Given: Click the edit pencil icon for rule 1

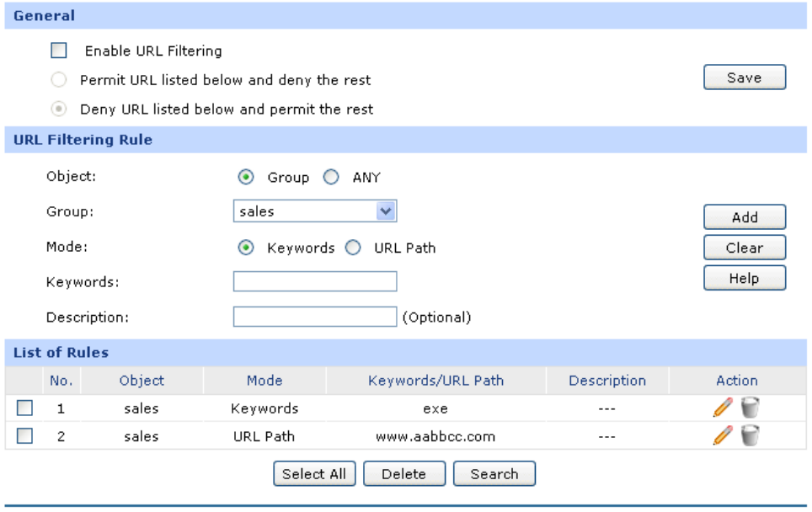Looking at the screenshot, I should pyautogui.click(x=722, y=408).
